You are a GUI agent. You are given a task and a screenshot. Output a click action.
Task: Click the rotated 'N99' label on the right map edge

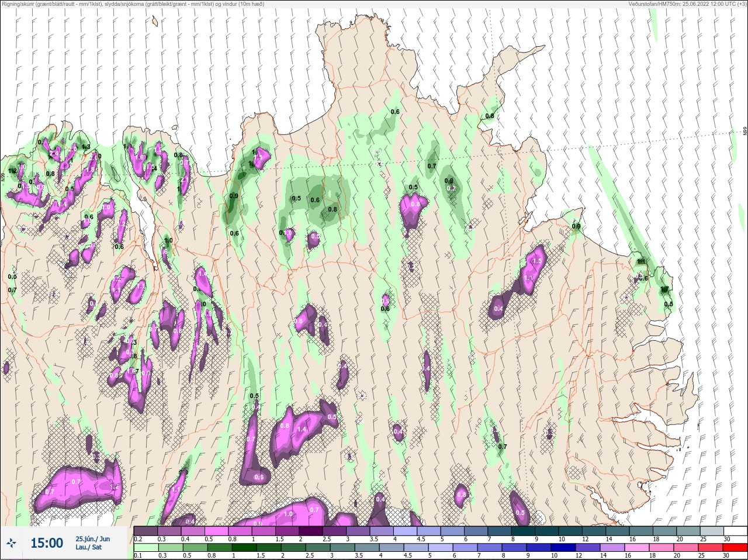point(745,131)
